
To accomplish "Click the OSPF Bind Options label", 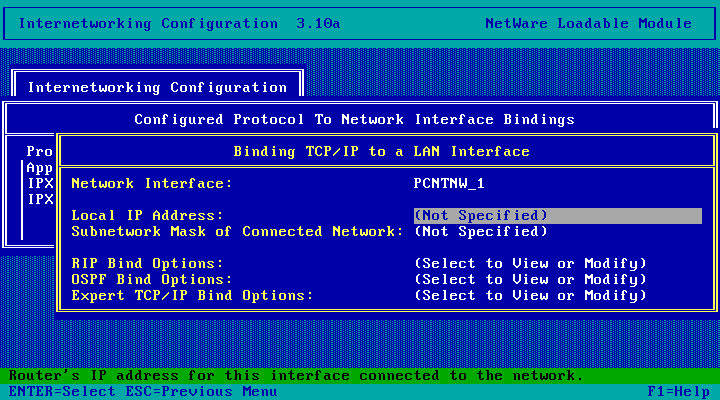I will (152, 280).
